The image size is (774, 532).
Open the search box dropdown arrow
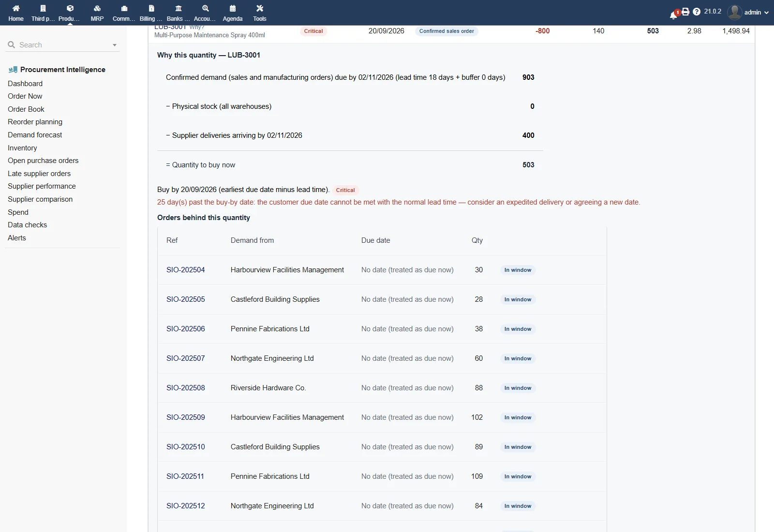[x=115, y=45]
